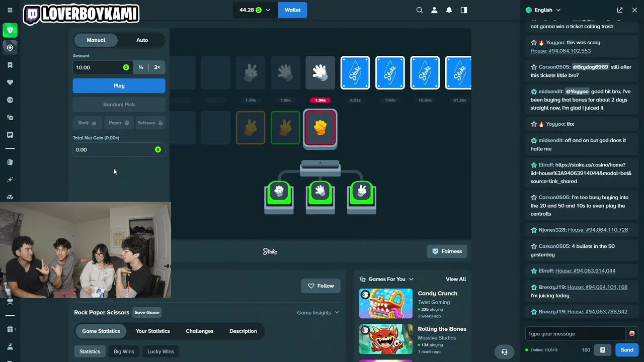The height and width of the screenshot is (362, 644).
Task: Select the Lucky Wins sub-tab
Action: [160, 351]
